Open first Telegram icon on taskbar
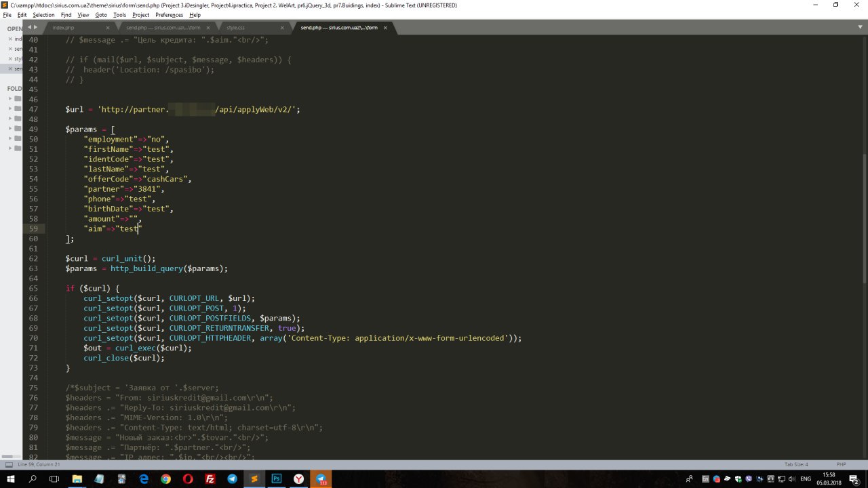The image size is (868, 488). point(233,479)
